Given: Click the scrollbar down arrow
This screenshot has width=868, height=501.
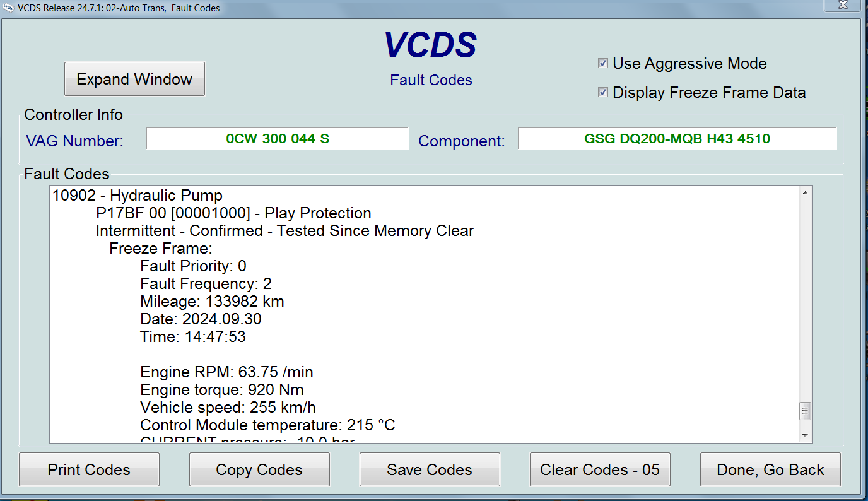Looking at the screenshot, I should [805, 435].
